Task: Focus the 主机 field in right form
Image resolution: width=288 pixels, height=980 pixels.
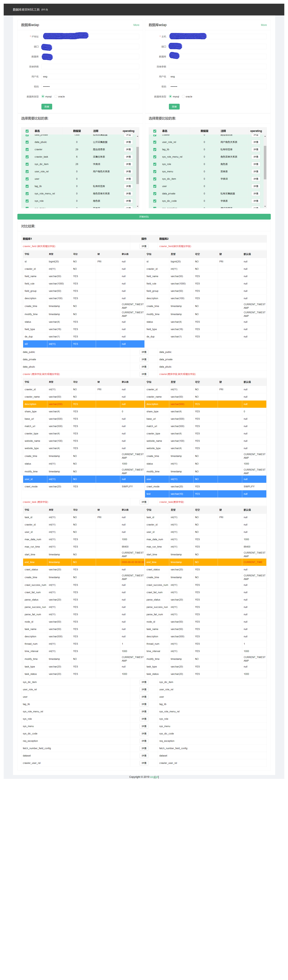Action: tap(218, 36)
